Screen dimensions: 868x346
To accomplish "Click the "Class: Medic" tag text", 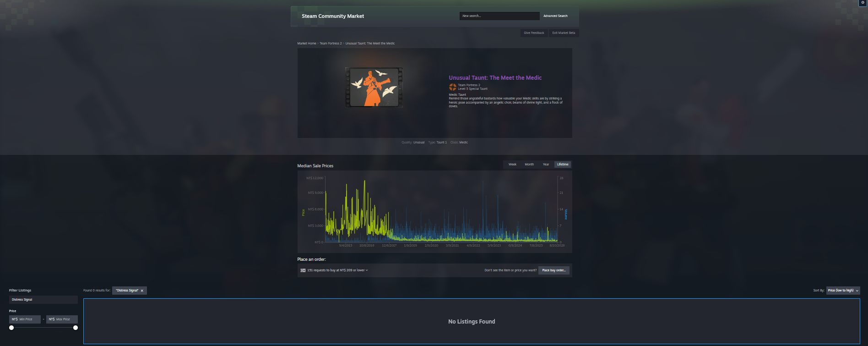I will [459, 143].
